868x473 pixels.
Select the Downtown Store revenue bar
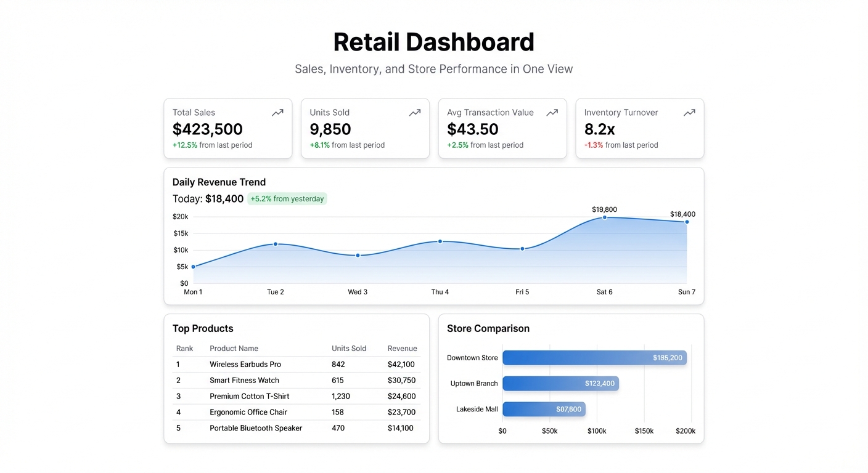(x=594, y=357)
